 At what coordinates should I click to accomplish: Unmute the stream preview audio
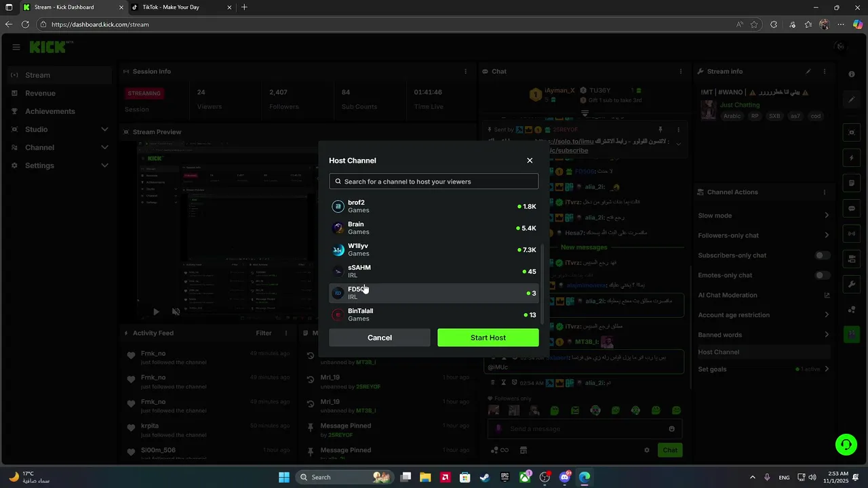click(176, 312)
